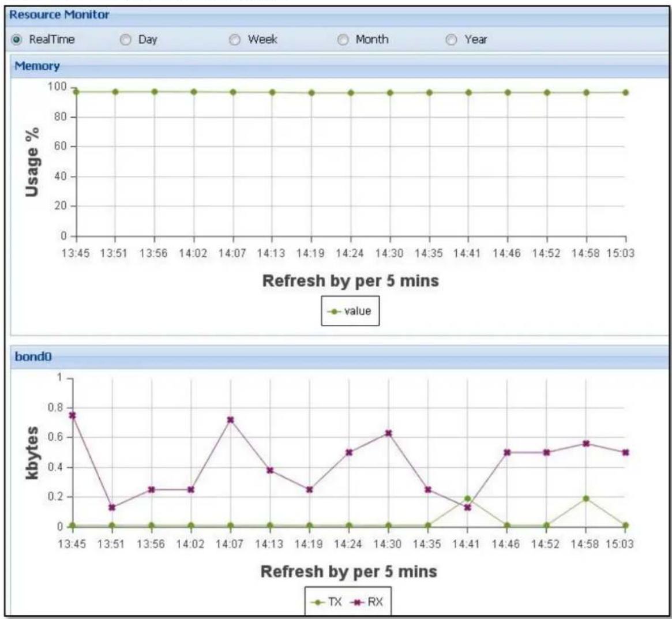
Task: Click the RX legend entry in bond0 chart
Action: (x=366, y=602)
